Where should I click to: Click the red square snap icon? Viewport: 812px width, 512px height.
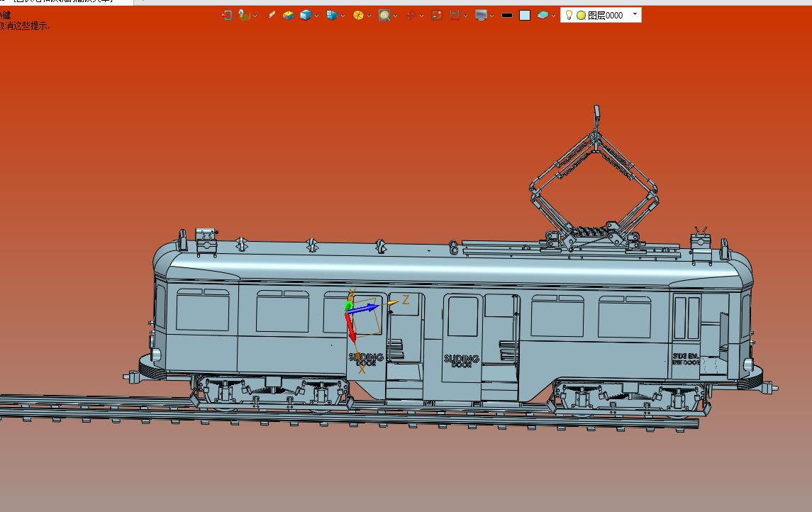tap(437, 15)
